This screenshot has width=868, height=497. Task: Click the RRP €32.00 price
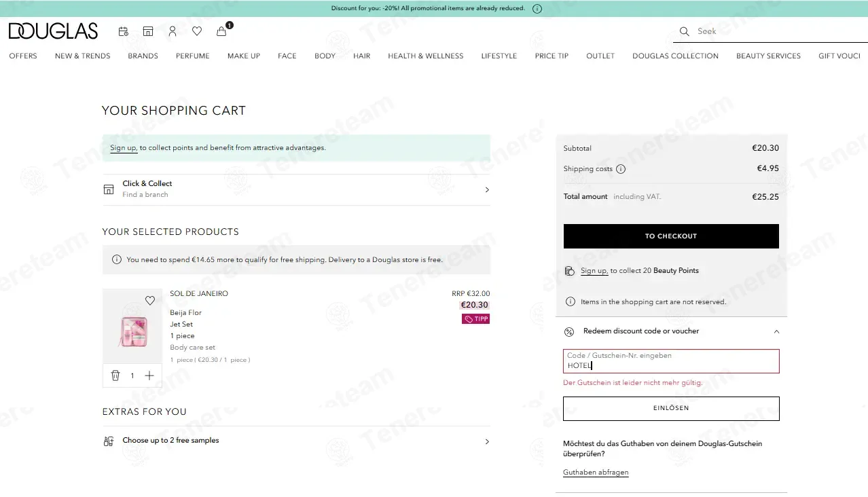click(x=471, y=294)
